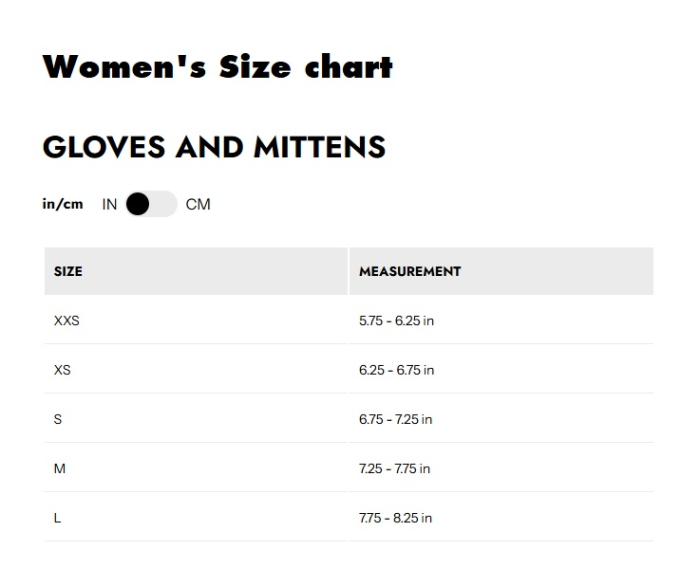700x568 pixels.
Task: Select the XXS size row
Action: (349, 320)
